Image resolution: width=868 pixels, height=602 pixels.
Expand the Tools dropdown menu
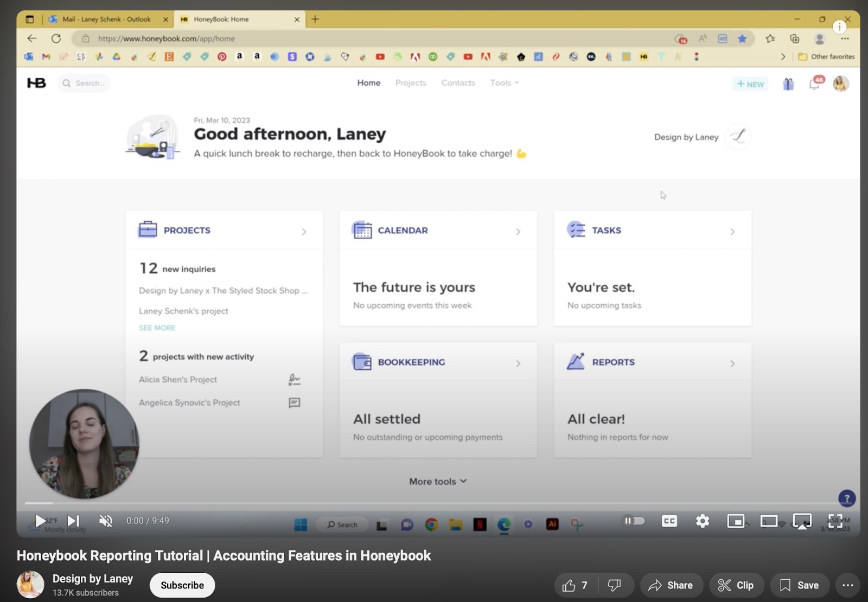(x=505, y=83)
